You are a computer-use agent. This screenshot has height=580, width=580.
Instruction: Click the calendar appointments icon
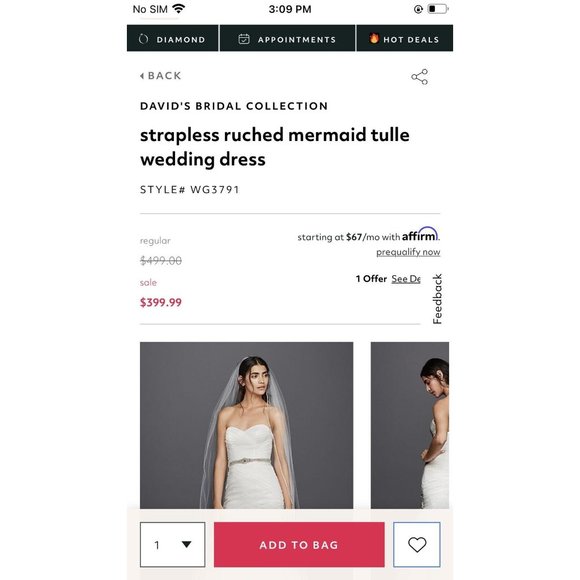point(244,39)
